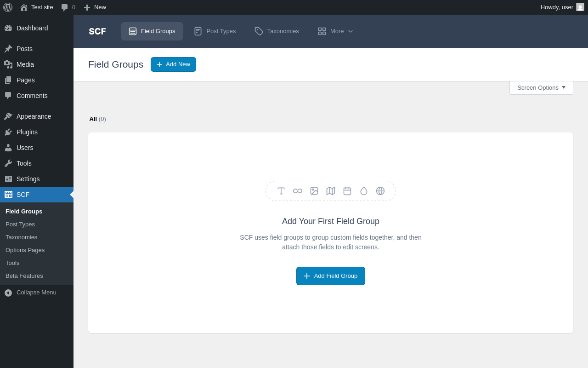Open the New content menu in admin bar
Screen dimensions: 588x368
point(95,7)
